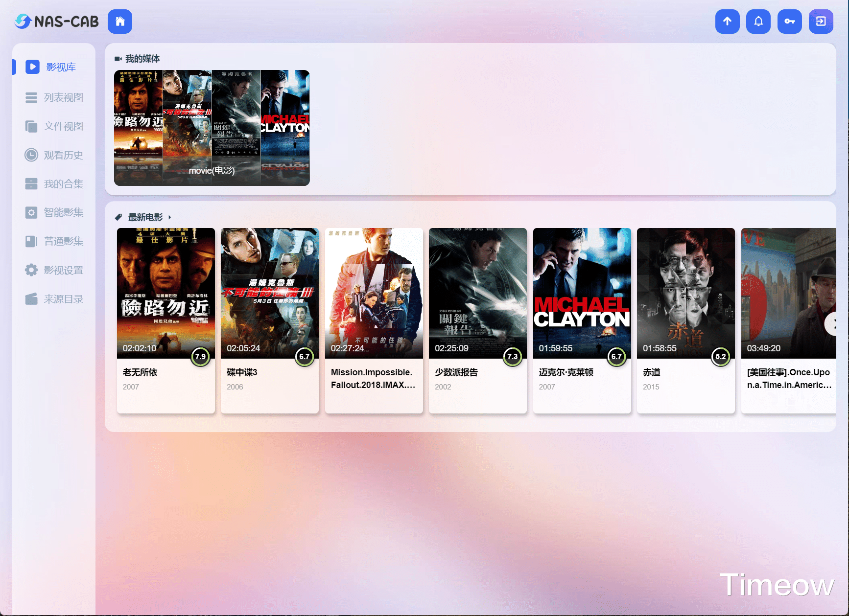Click 6.7 rating badge on 迈克尔·克莱顿
The image size is (849, 616).
click(x=616, y=357)
